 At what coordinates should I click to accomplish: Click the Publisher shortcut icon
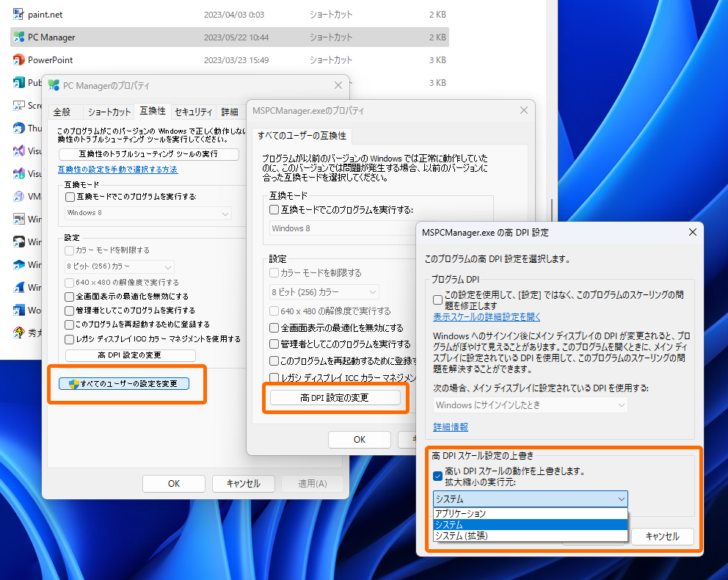pos(18,83)
